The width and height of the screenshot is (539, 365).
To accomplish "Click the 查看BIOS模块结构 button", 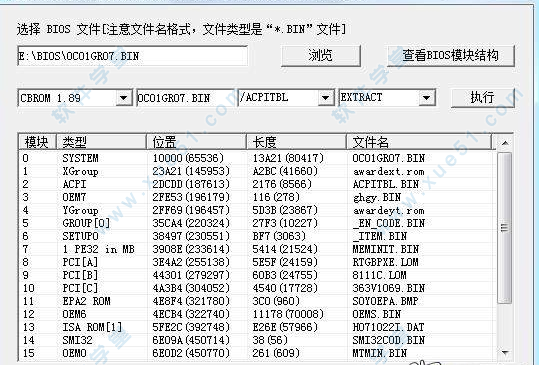I will [451, 56].
